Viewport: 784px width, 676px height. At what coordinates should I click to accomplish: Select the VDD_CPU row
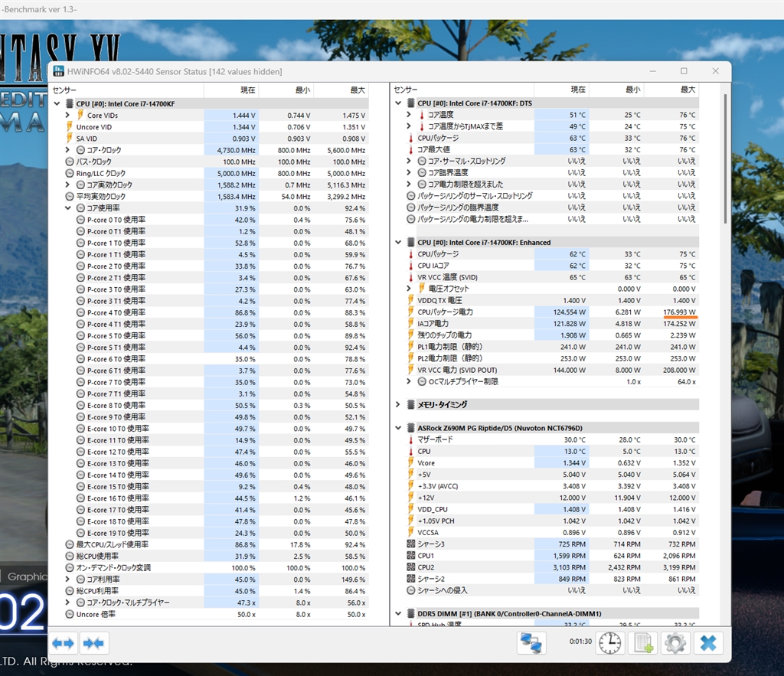point(546,509)
